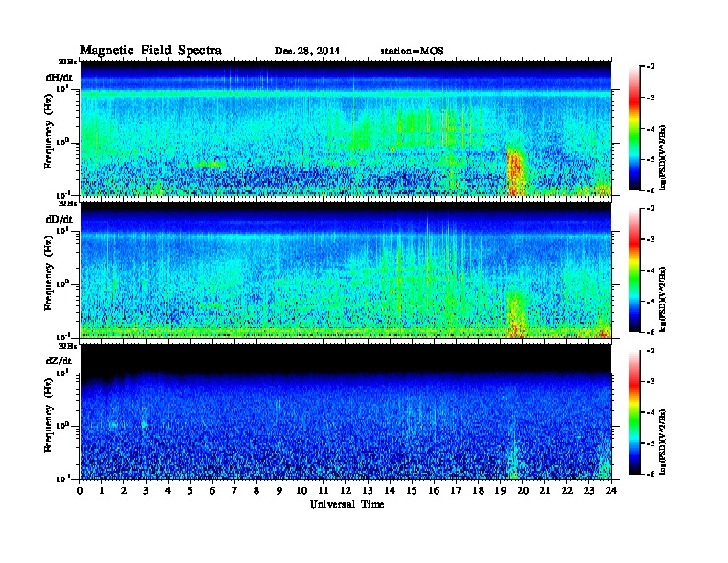728x563 pixels.
Task: Click the '-3' value on dD/dt color scale
Action: pos(651,239)
